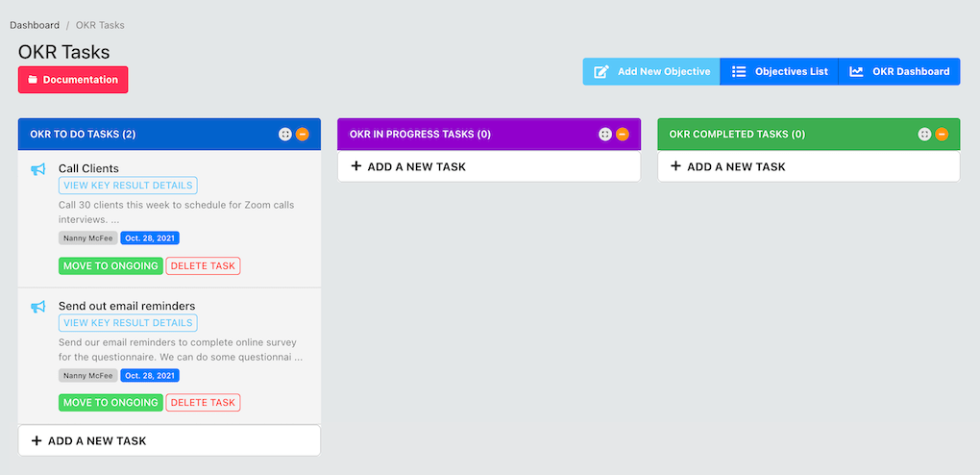This screenshot has width=980, height=475.
Task: Collapse the OKR Completed Tasks column
Action: (x=942, y=134)
